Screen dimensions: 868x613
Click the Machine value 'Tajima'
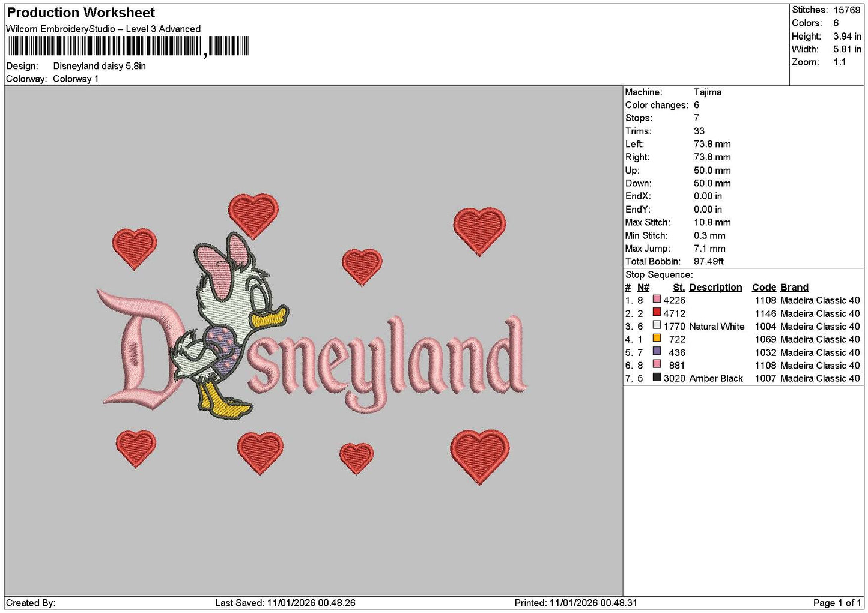point(708,92)
